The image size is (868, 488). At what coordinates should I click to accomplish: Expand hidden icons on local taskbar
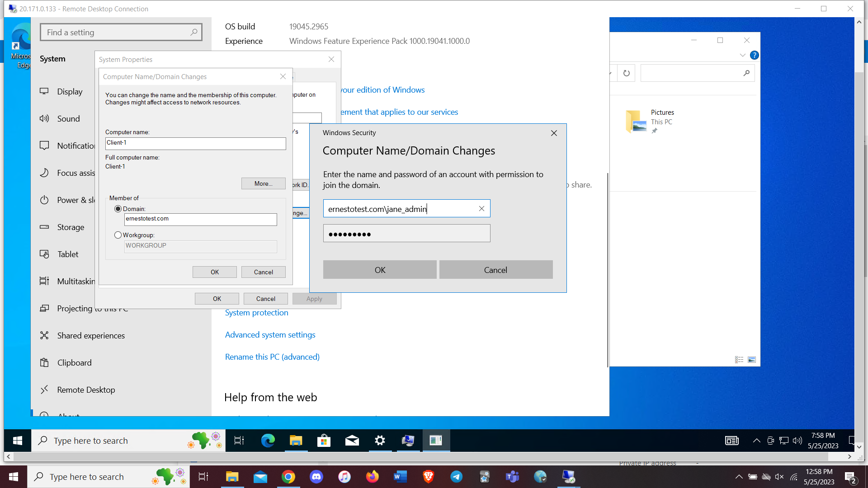[x=739, y=477]
